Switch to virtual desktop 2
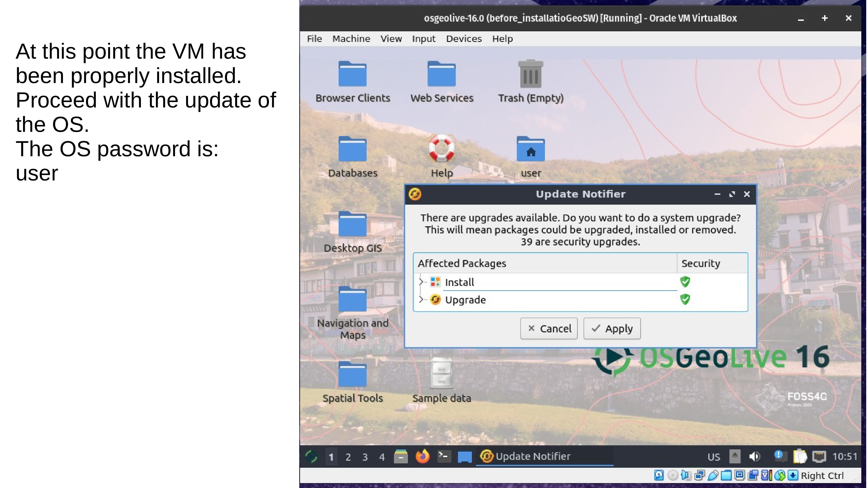This screenshot has width=868, height=488. click(x=348, y=457)
